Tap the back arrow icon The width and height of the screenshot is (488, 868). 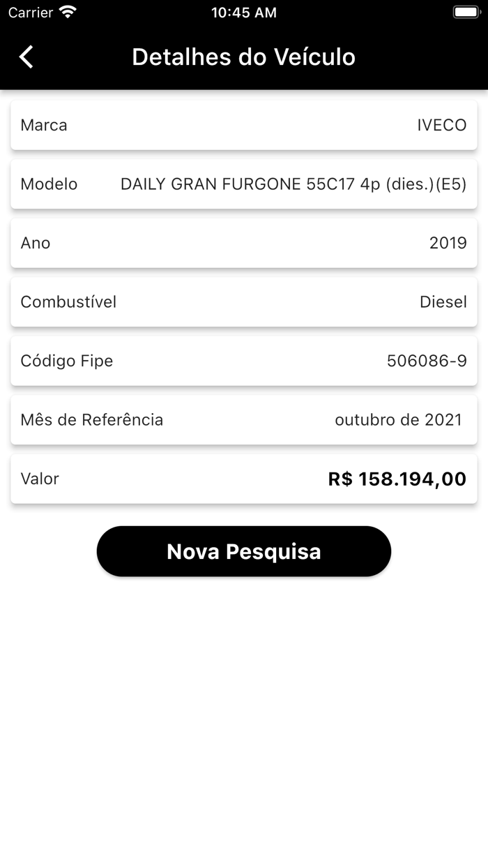pos(26,57)
